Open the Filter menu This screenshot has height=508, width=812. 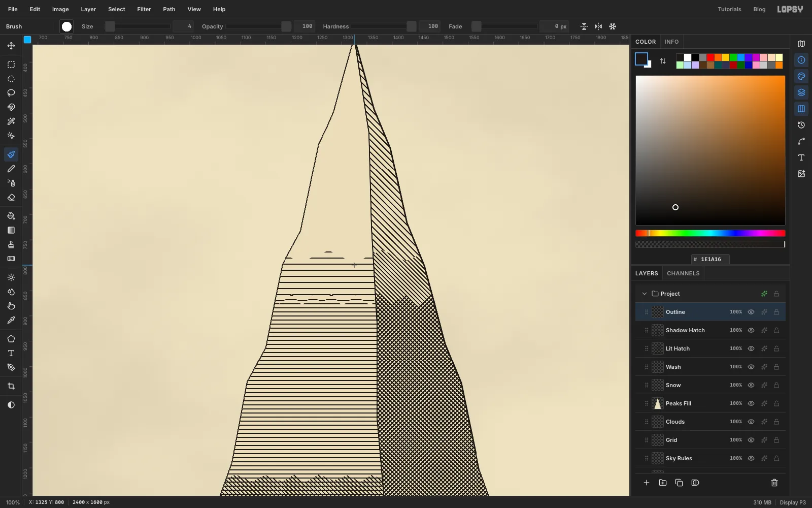144,9
